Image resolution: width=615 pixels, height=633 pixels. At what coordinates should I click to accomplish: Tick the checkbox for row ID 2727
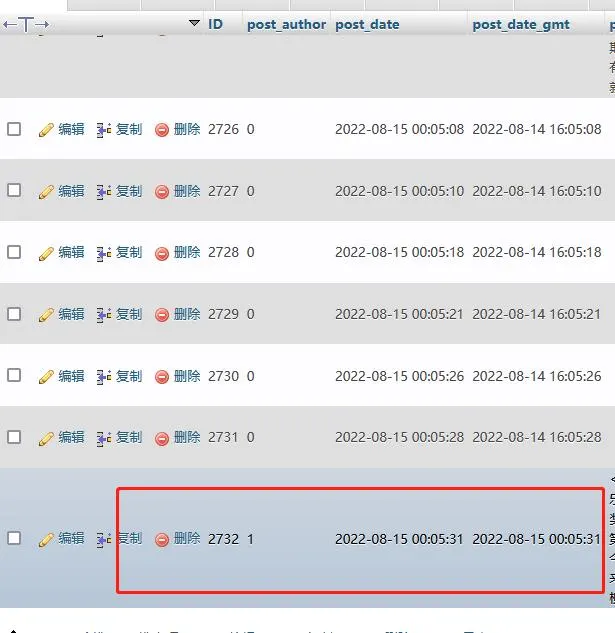[x=14, y=190]
